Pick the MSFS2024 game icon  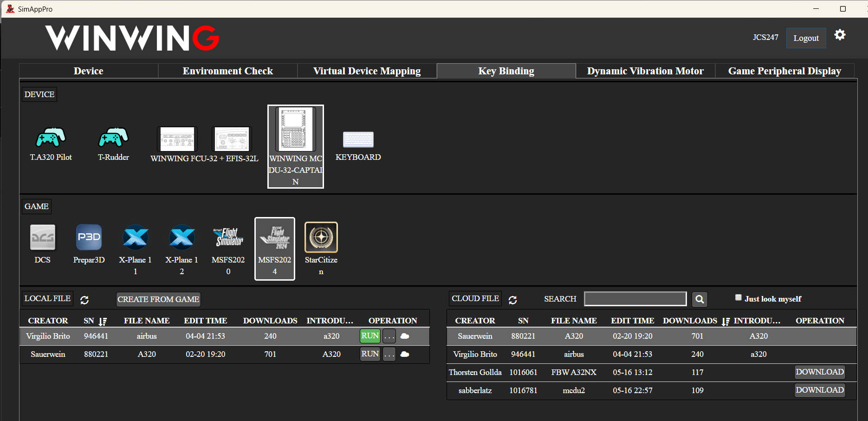[275, 249]
